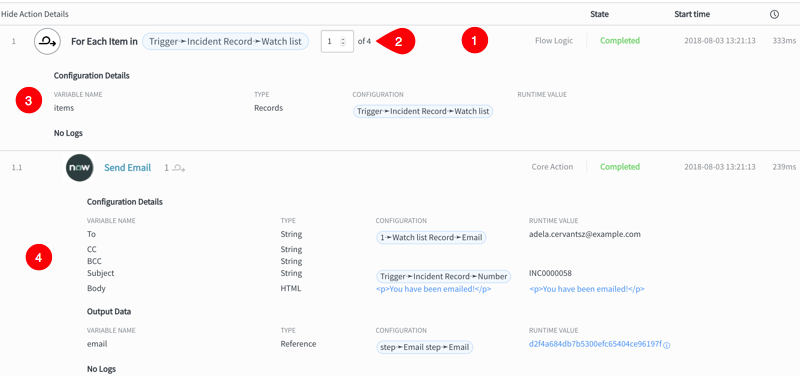Image resolution: width=800 pixels, height=376 pixels.
Task: Click the Watch list pill in items configuration
Action: pos(423,111)
